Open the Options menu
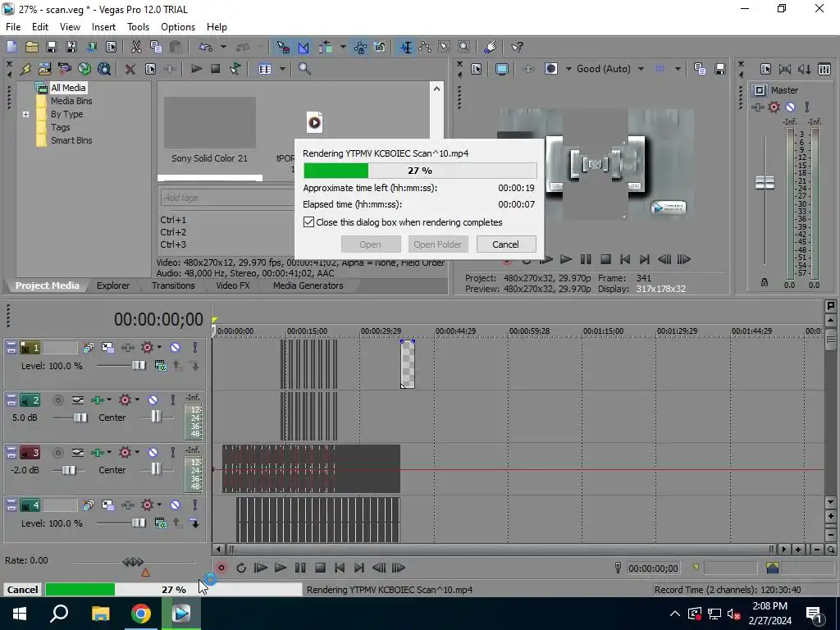840x630 pixels. (x=178, y=27)
